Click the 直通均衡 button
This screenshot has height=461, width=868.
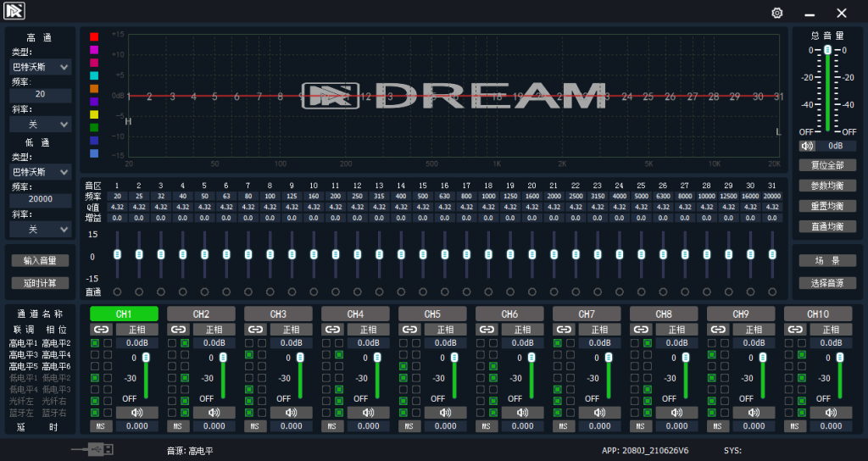point(827,226)
